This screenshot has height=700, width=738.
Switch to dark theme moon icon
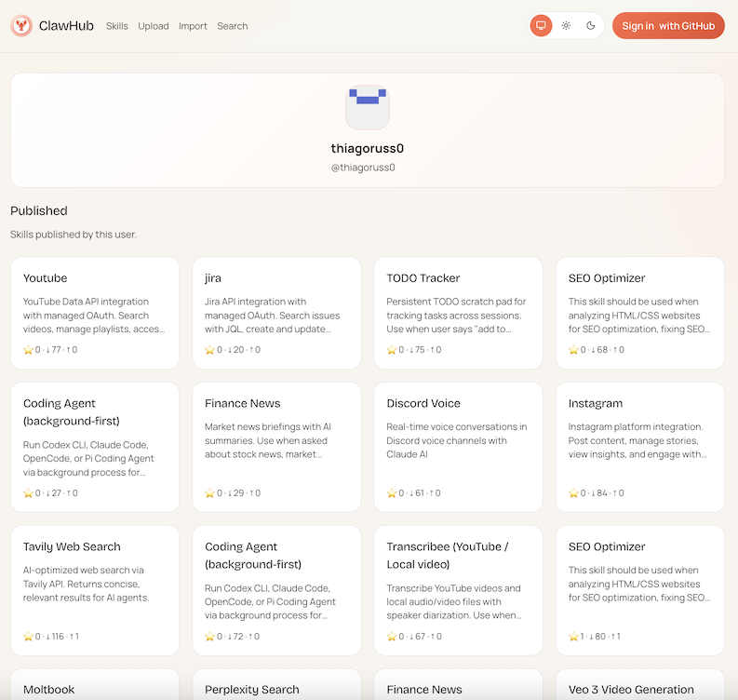pos(591,26)
